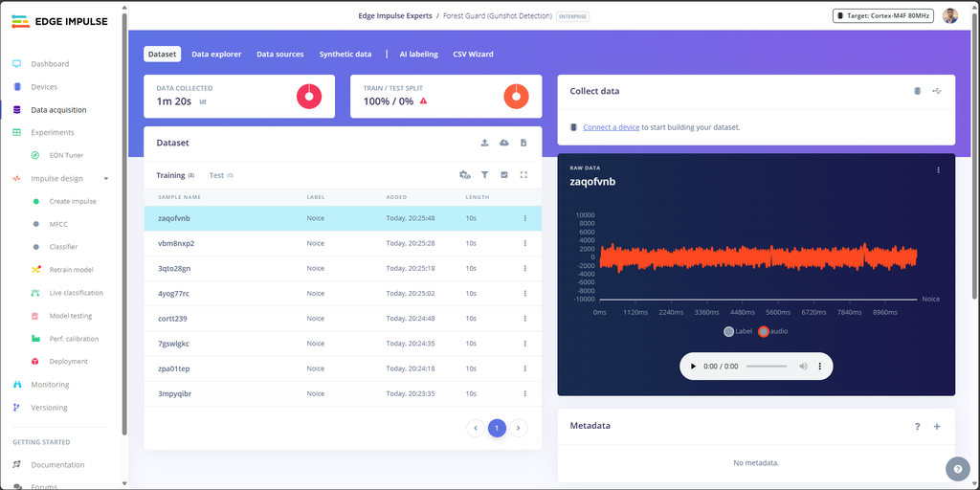This screenshot has width=980, height=490.
Task: Expand dataset list to fullscreen
Action: (x=523, y=175)
